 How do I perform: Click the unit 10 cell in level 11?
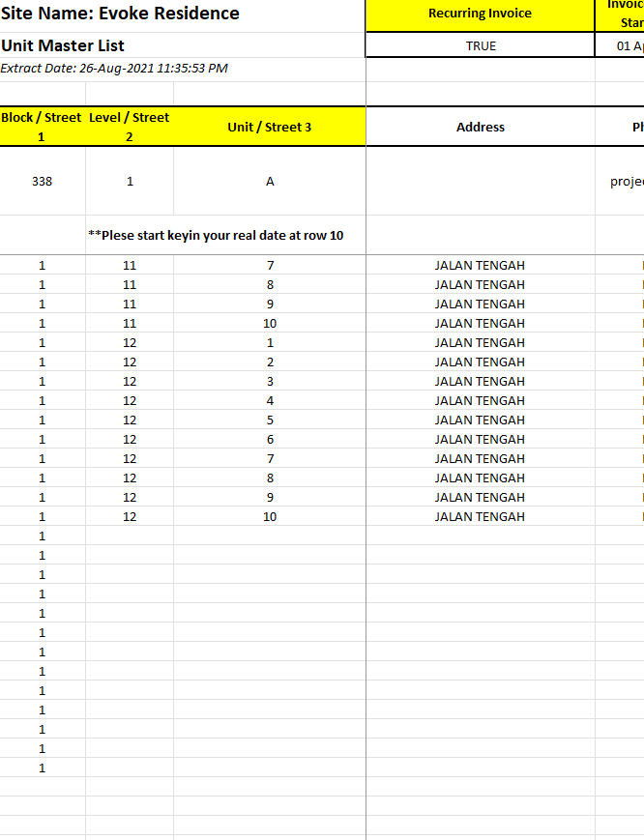(270, 323)
